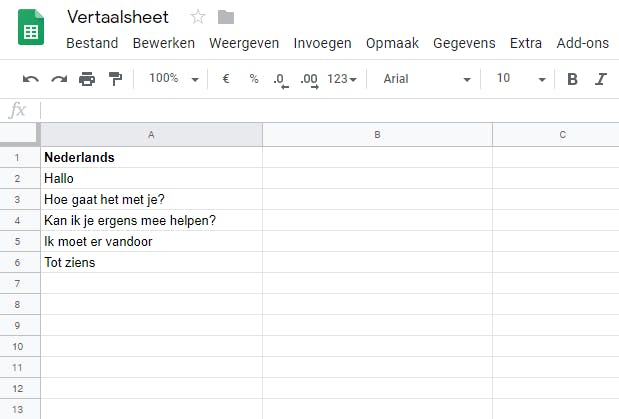Move document using the folder icon

(225, 17)
